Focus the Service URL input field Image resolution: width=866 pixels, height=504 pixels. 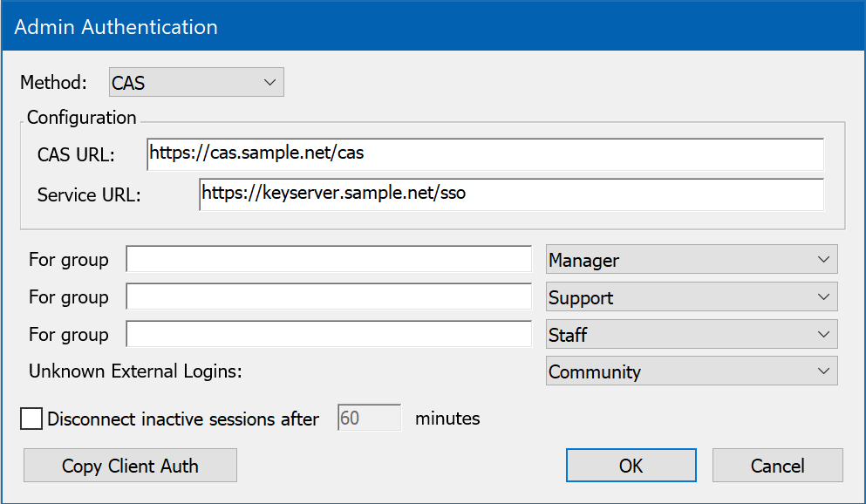click(510, 194)
